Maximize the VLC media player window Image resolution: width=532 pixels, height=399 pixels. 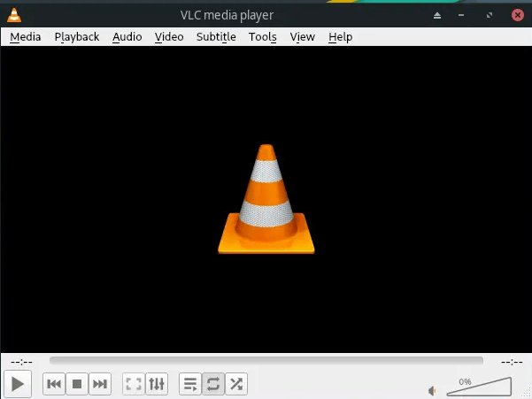(490, 15)
